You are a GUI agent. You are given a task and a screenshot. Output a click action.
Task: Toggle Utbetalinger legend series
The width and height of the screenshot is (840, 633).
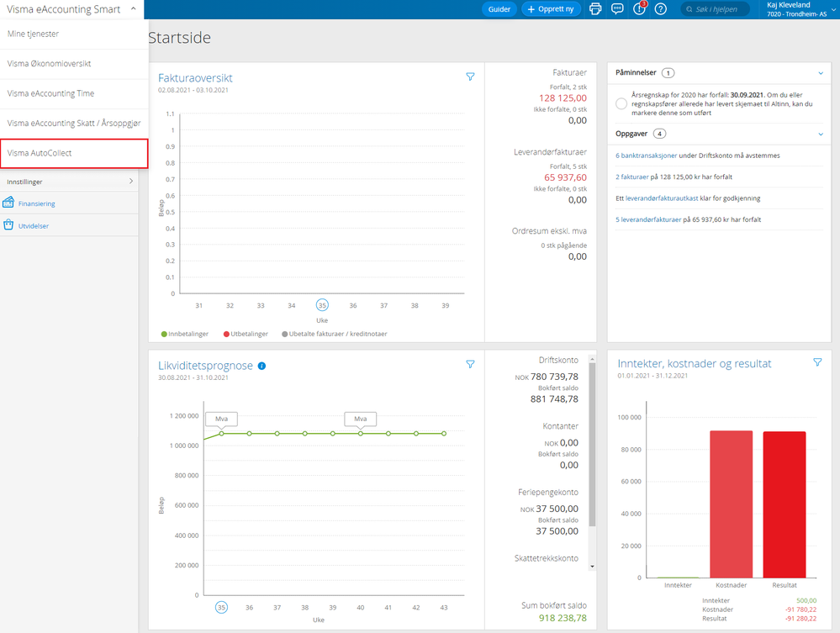(246, 334)
